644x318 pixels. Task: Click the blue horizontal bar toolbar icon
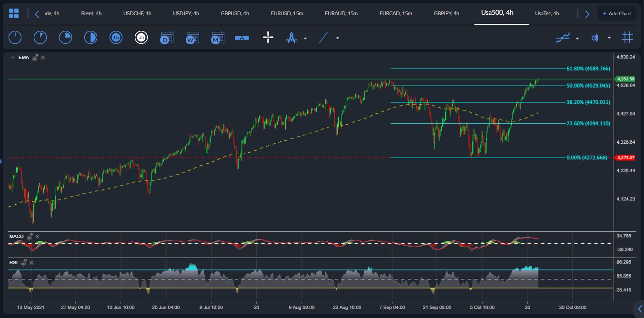coord(242,38)
